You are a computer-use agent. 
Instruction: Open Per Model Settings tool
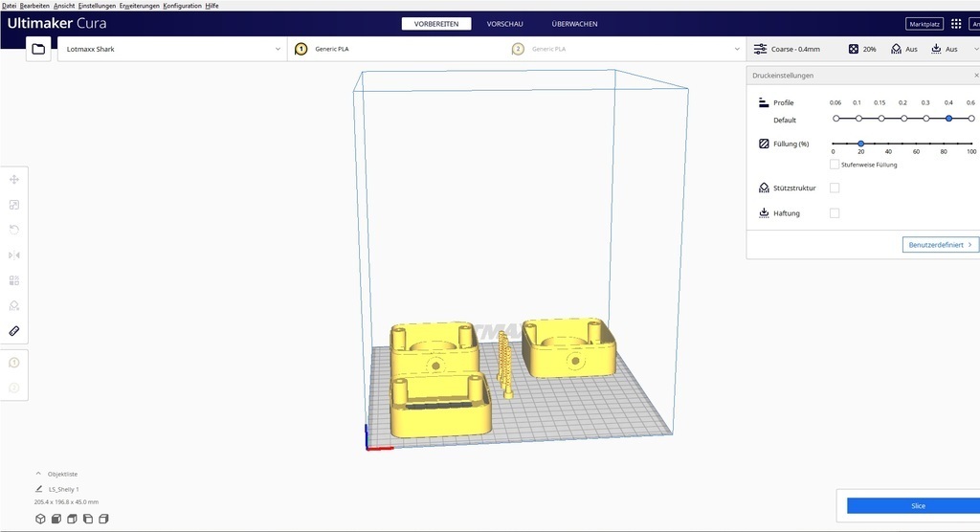click(14, 280)
